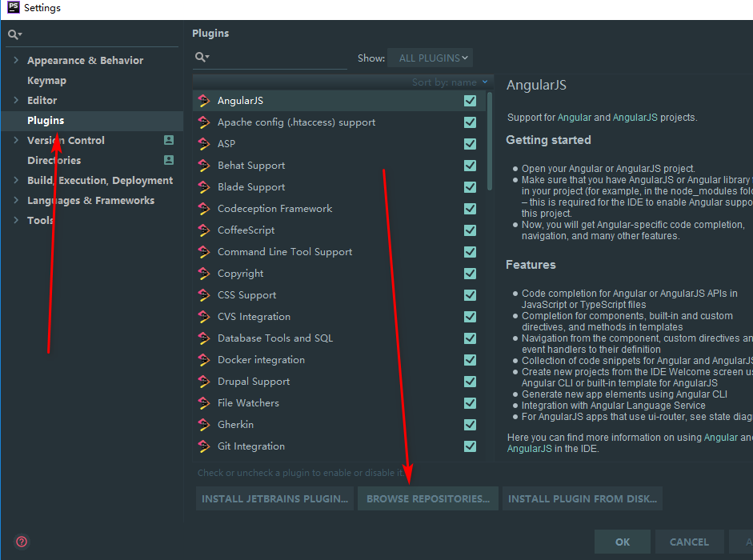Click the Docker integration plugin icon

pyautogui.click(x=204, y=360)
